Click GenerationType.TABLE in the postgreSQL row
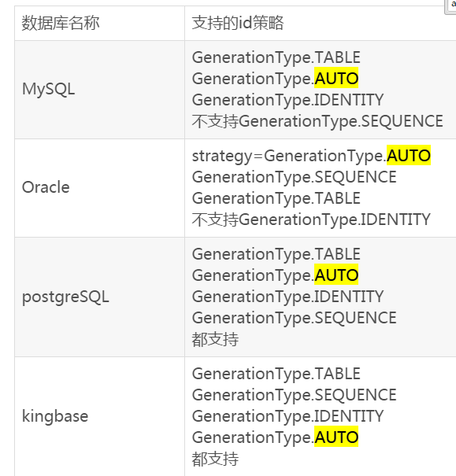The width and height of the screenshot is (456, 476). [276, 254]
